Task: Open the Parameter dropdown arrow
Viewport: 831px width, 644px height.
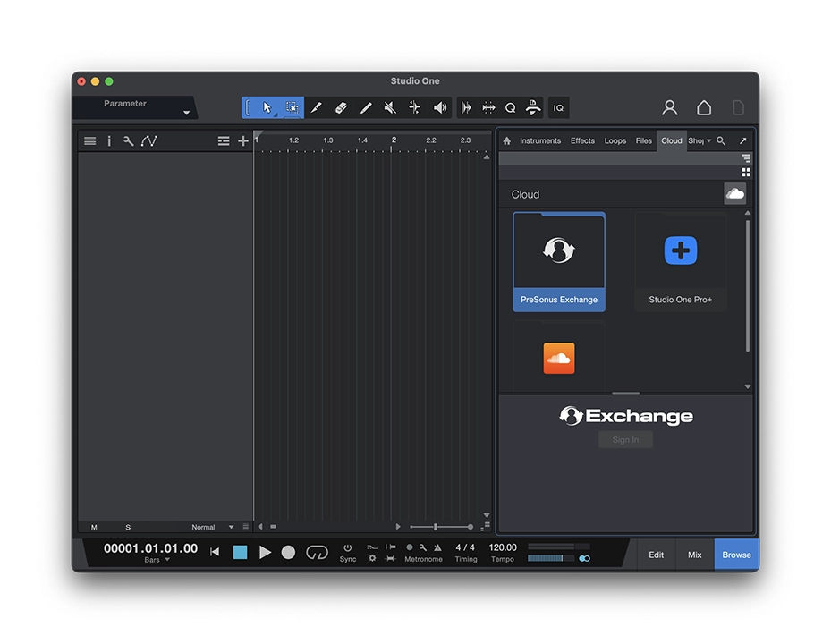Action: [186, 114]
